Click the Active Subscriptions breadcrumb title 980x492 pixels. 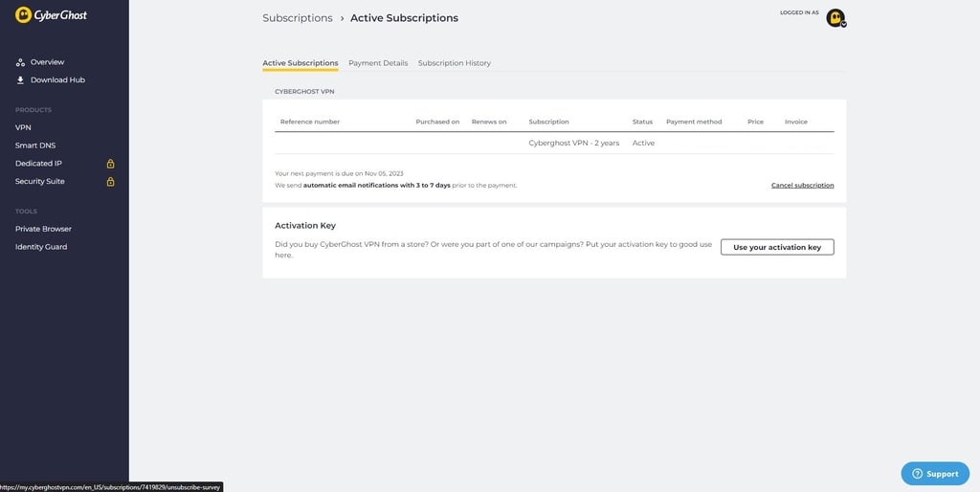pos(405,18)
